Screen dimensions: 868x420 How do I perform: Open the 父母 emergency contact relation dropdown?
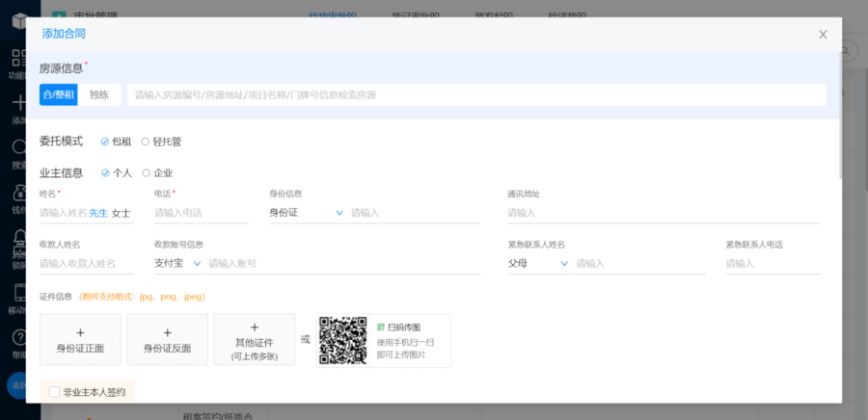point(538,264)
